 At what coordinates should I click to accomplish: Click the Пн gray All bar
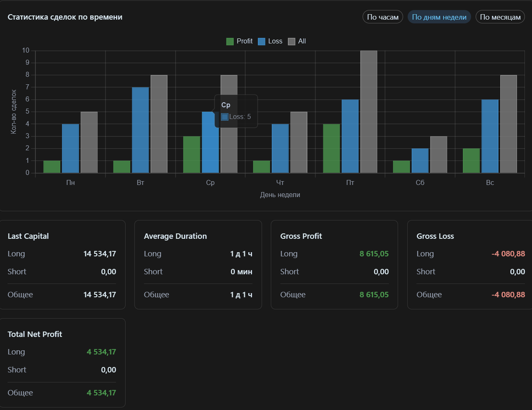click(89, 142)
